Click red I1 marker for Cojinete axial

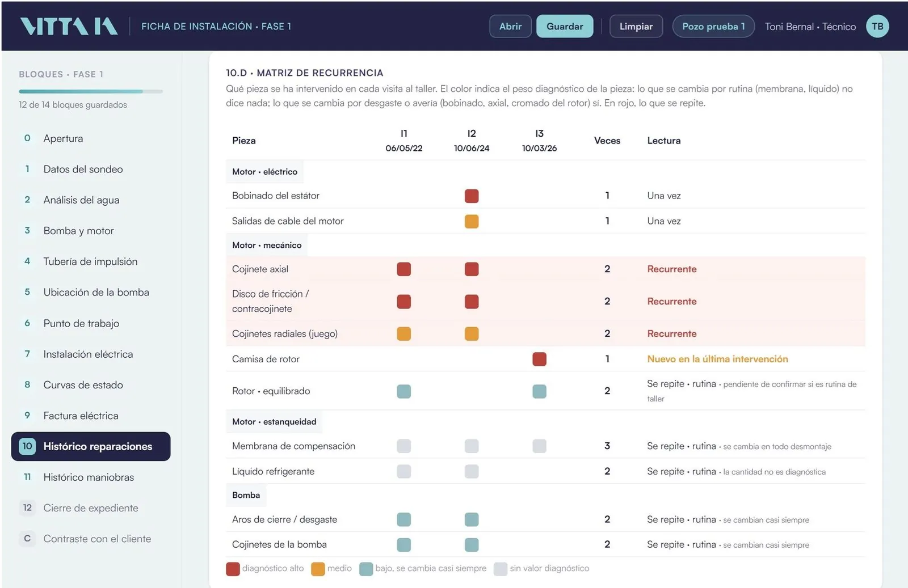403,269
